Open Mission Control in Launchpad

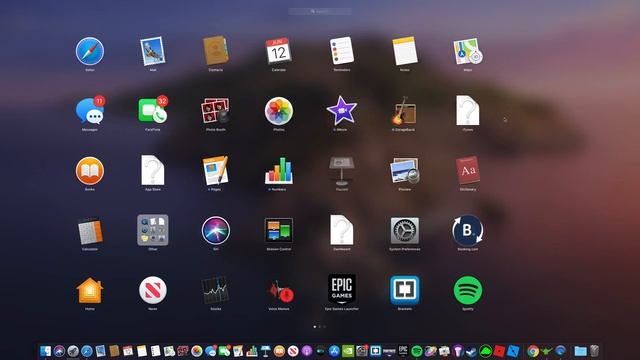click(x=279, y=230)
